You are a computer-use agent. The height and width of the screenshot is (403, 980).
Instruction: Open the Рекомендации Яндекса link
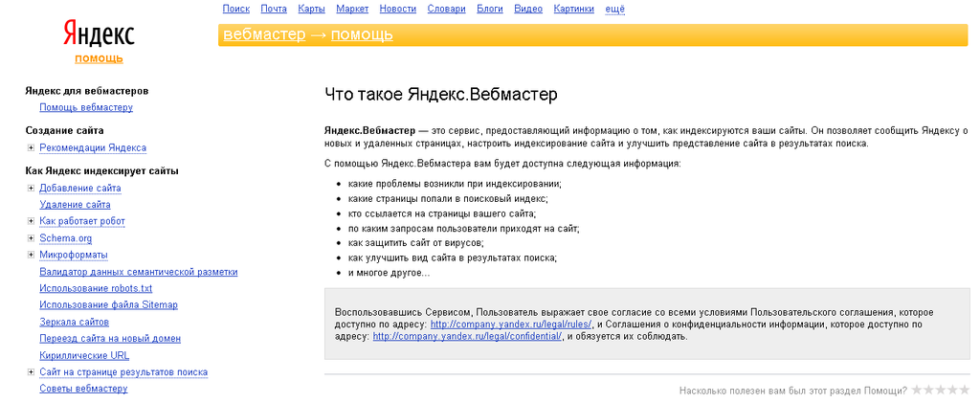(x=93, y=148)
